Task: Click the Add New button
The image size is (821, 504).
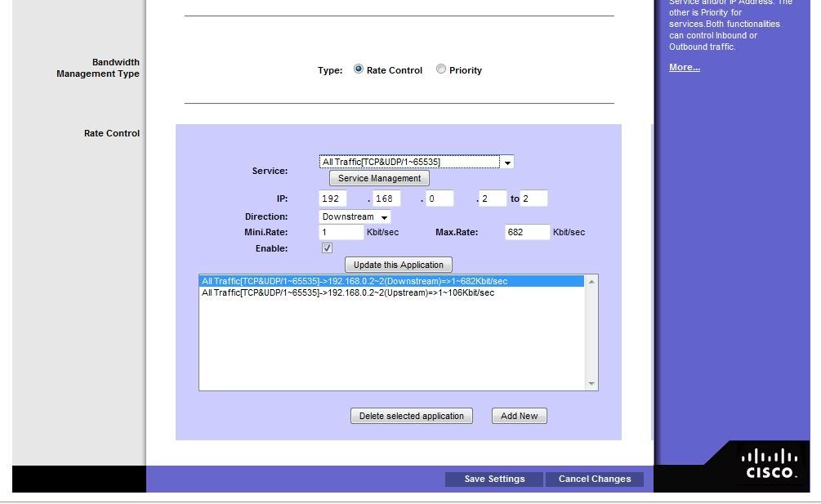Action: (x=519, y=416)
